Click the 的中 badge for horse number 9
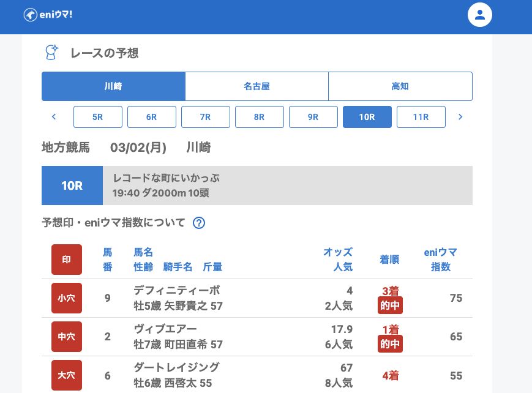 click(390, 305)
